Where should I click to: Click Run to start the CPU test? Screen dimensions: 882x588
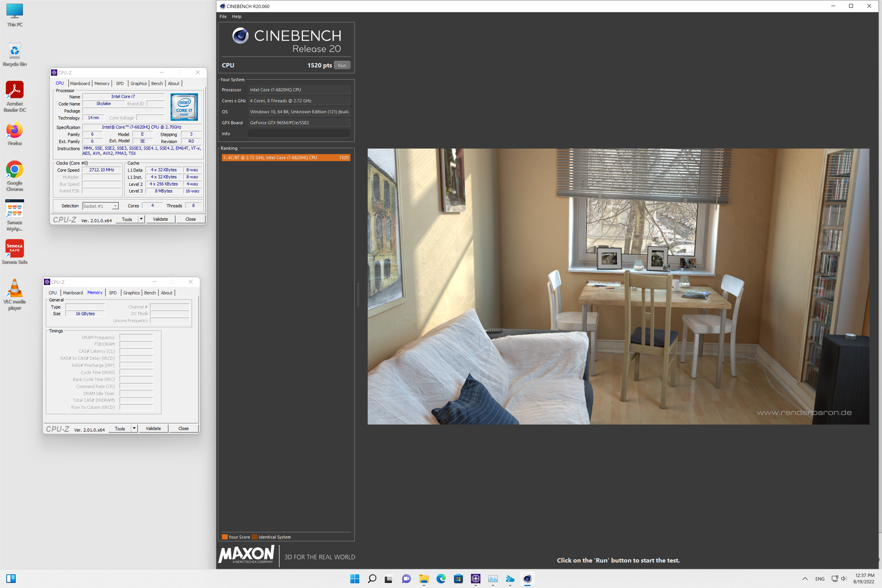point(342,65)
